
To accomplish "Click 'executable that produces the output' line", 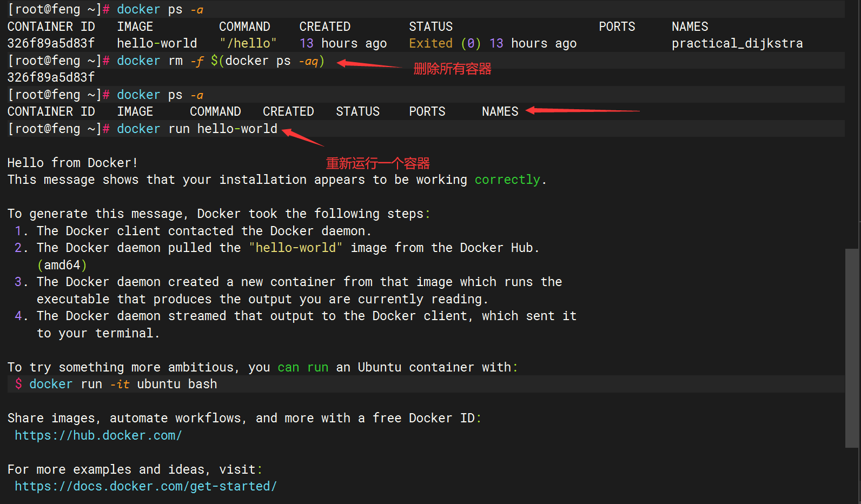I will click(x=262, y=299).
